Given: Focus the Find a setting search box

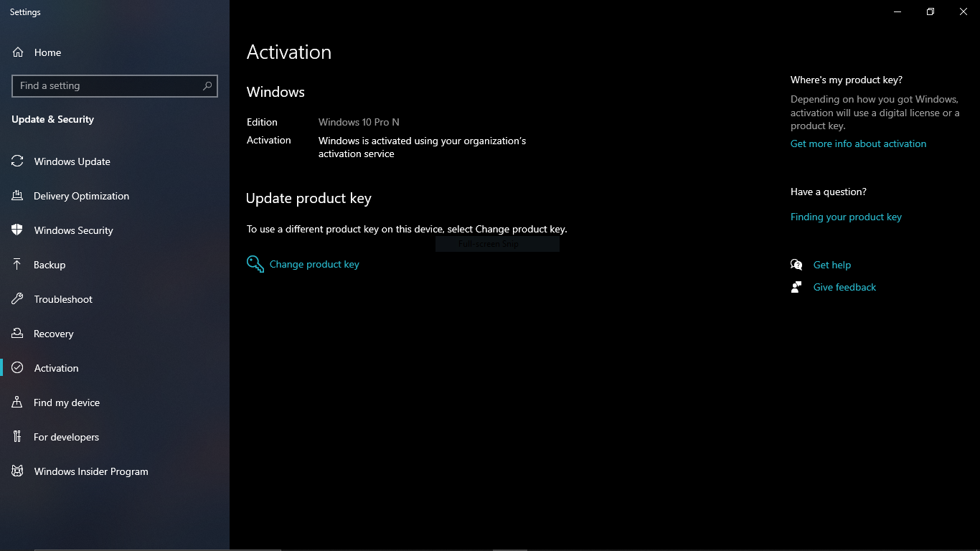Looking at the screenshot, I should pos(115,85).
